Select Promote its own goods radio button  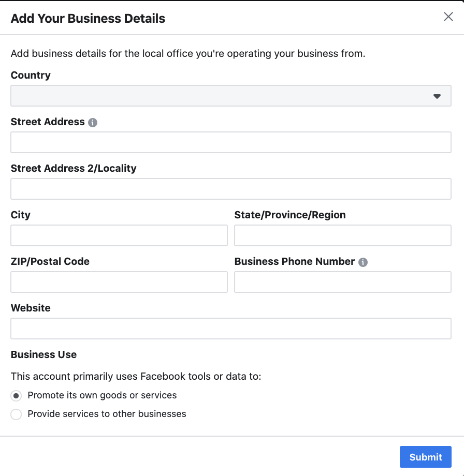[16, 396]
